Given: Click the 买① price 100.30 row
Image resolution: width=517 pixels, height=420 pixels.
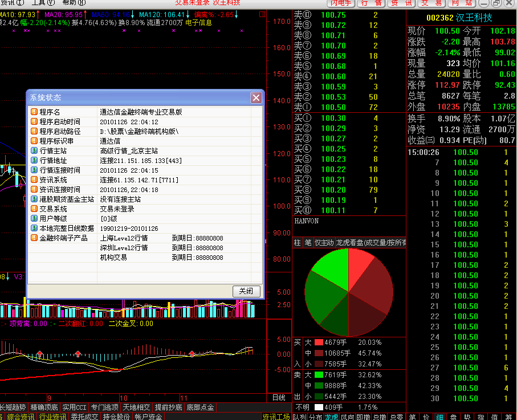Looking at the screenshot, I should coord(349,118).
